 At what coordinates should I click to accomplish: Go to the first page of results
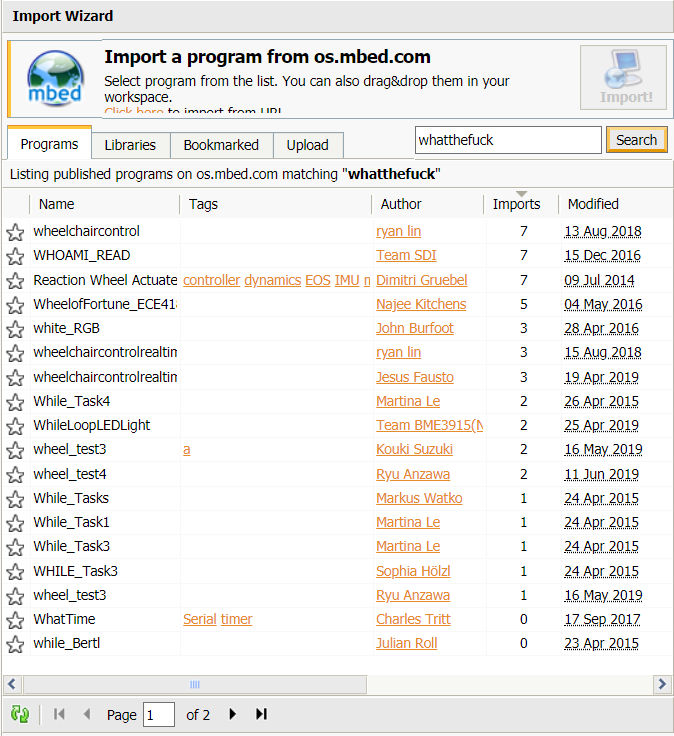click(59, 714)
